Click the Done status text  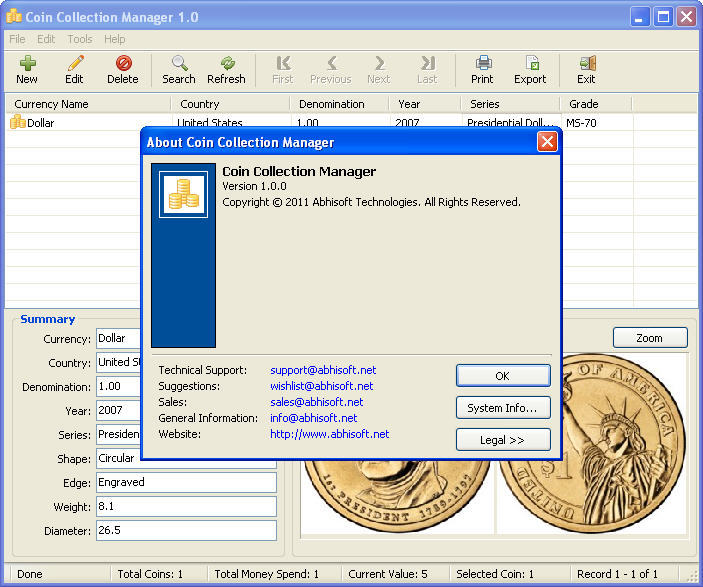pyautogui.click(x=30, y=574)
